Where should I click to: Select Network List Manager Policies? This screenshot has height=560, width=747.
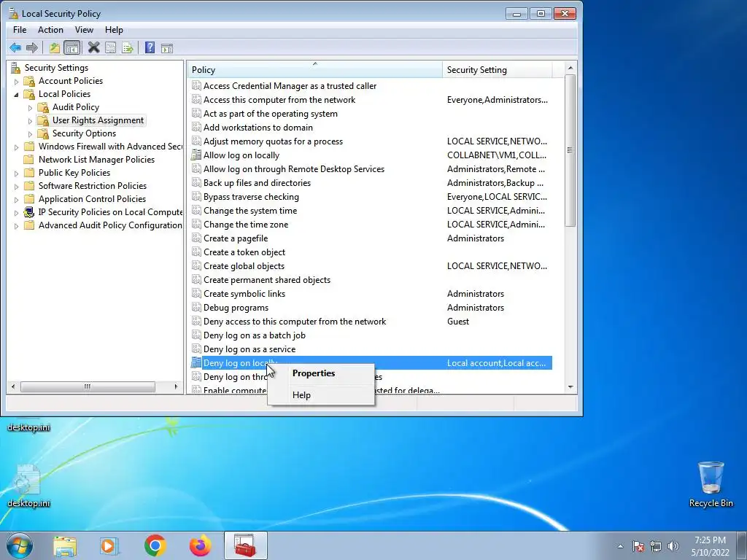[96, 160]
